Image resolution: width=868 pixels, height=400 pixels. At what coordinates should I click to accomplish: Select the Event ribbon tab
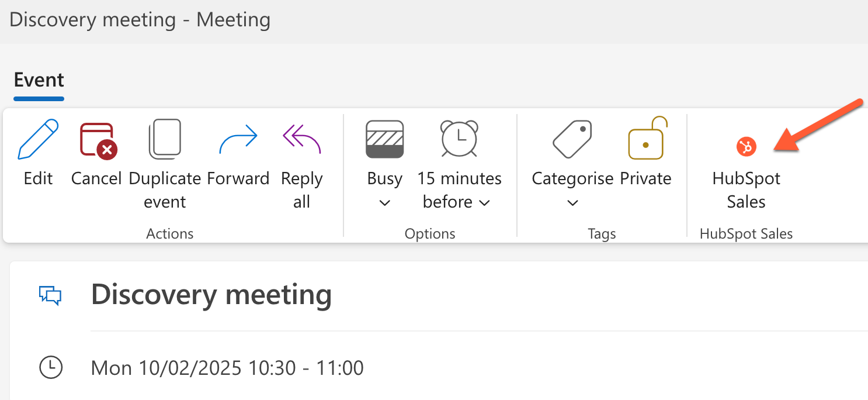[x=39, y=80]
